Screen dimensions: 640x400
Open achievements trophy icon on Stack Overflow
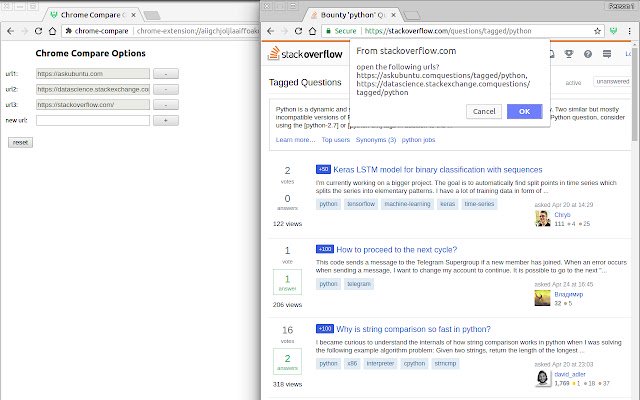coord(569,54)
